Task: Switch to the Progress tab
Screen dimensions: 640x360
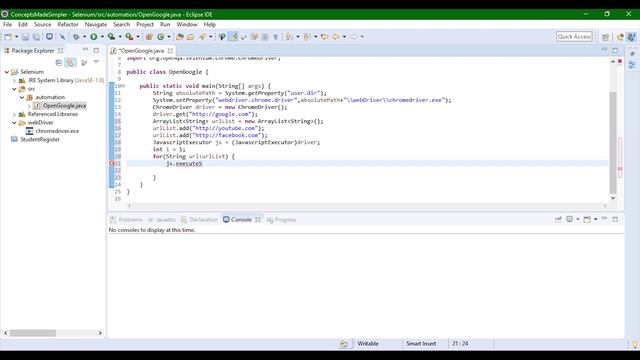Action: pos(281,220)
